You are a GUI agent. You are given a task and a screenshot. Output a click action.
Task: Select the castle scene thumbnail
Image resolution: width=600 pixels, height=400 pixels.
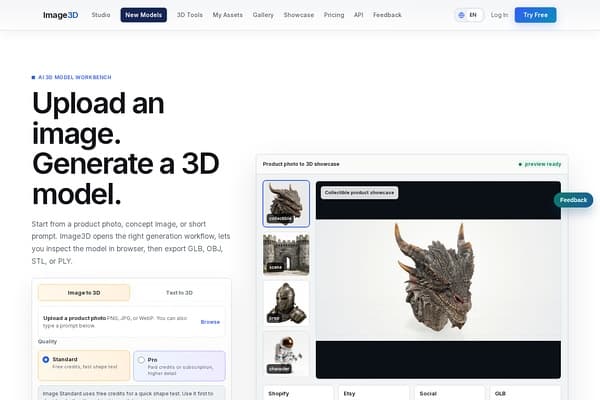pos(286,254)
